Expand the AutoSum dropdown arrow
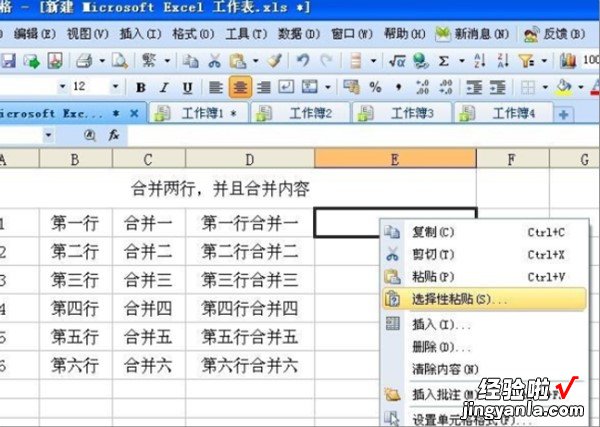 tap(461, 60)
